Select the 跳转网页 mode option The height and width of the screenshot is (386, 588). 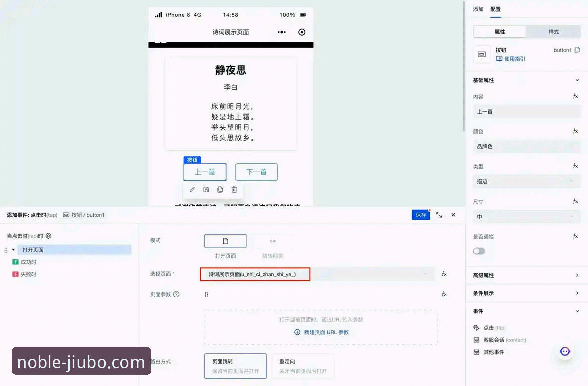click(x=273, y=241)
